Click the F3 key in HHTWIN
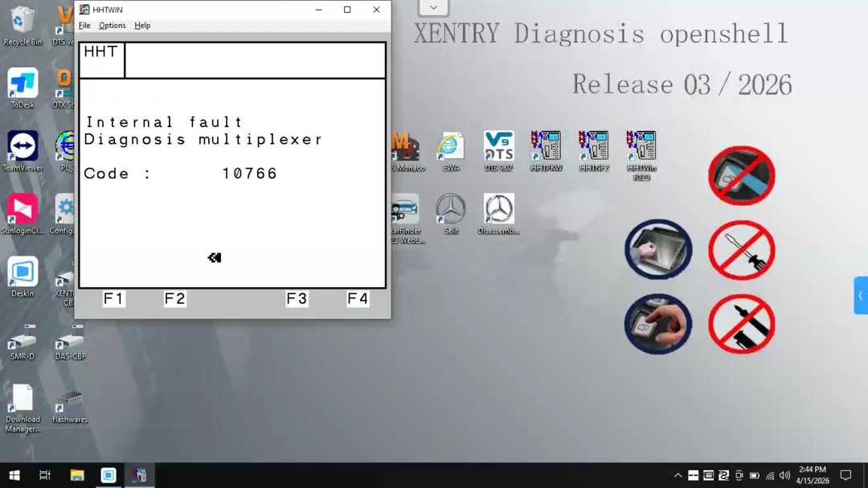 click(x=296, y=299)
